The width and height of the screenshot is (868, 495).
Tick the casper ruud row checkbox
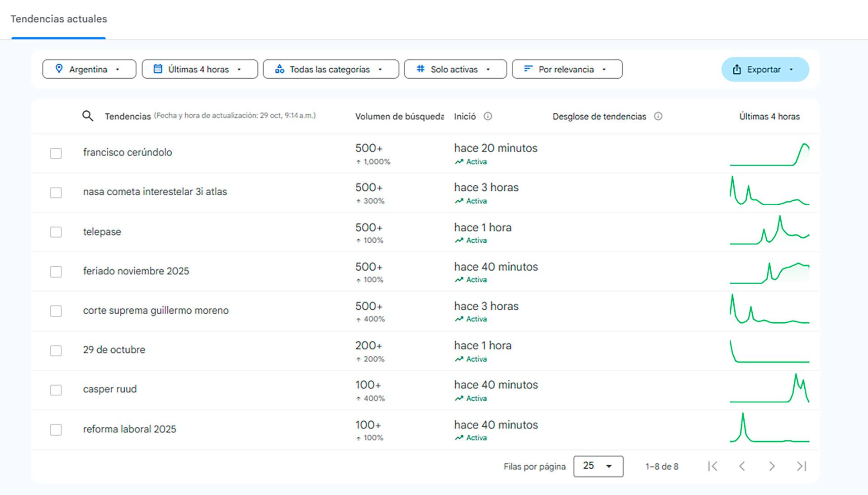pos(56,390)
